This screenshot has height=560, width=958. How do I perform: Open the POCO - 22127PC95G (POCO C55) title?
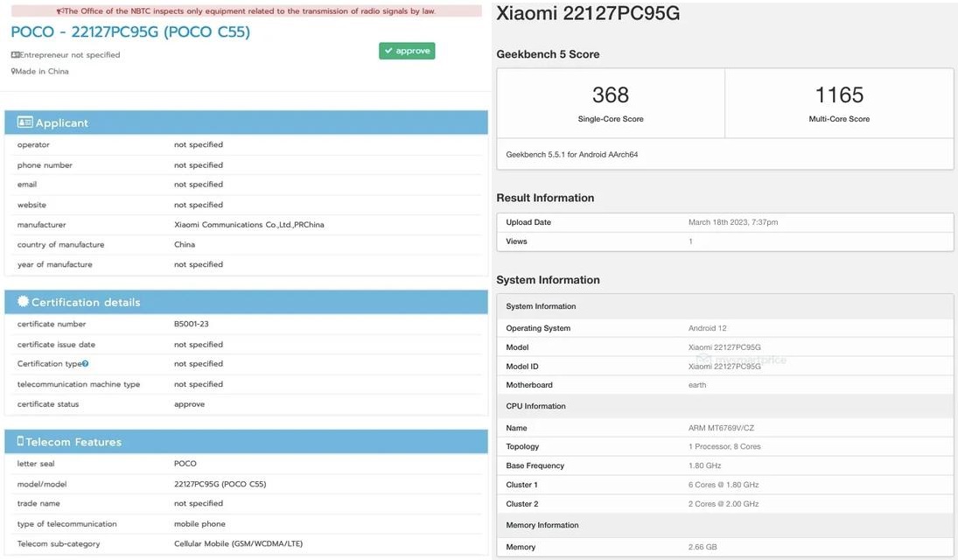tap(130, 31)
